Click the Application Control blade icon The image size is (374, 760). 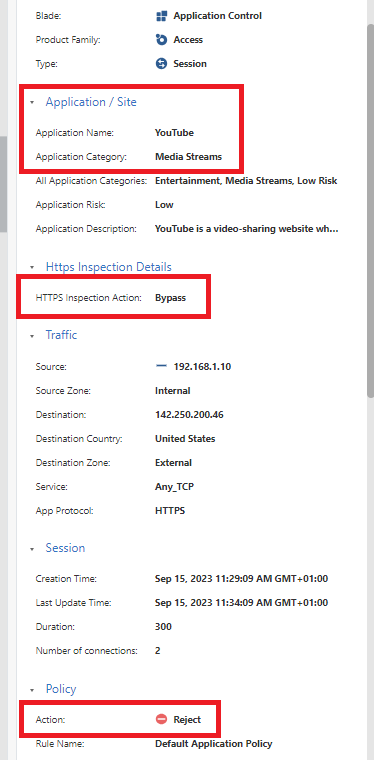161,16
